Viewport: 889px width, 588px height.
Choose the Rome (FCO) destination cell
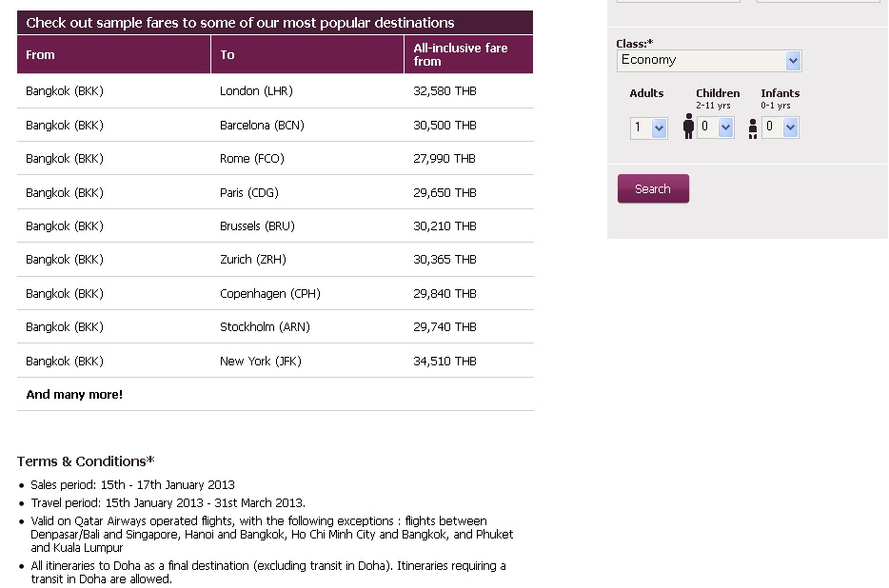[251, 159]
